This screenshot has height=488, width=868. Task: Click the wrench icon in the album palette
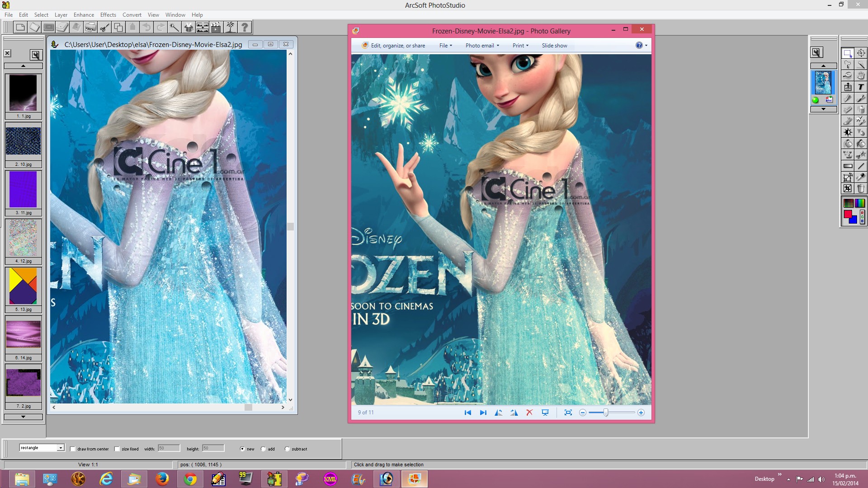click(36, 55)
